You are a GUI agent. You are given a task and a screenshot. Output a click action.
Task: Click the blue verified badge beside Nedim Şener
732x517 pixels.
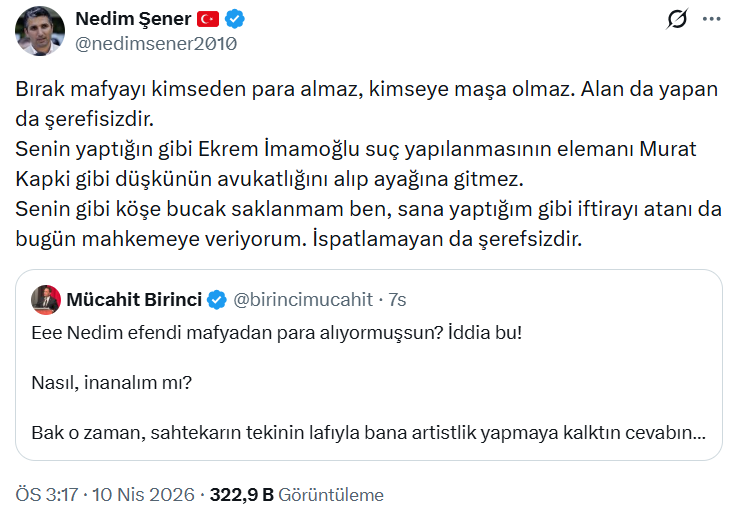click(235, 19)
